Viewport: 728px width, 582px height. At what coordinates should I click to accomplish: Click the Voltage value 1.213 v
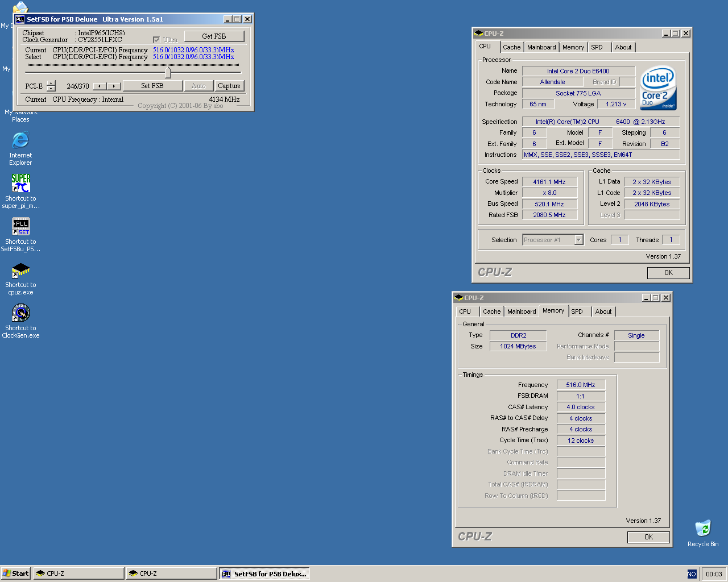coord(617,104)
